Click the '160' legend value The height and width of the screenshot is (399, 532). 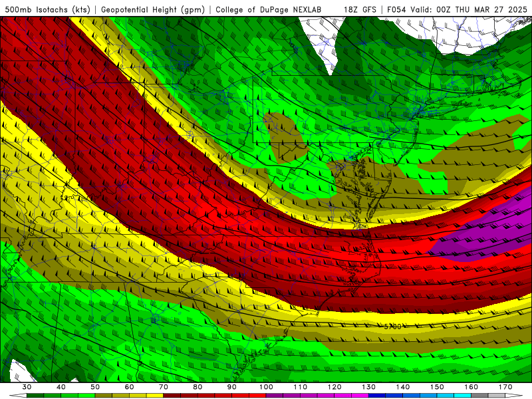pyautogui.click(x=471, y=387)
